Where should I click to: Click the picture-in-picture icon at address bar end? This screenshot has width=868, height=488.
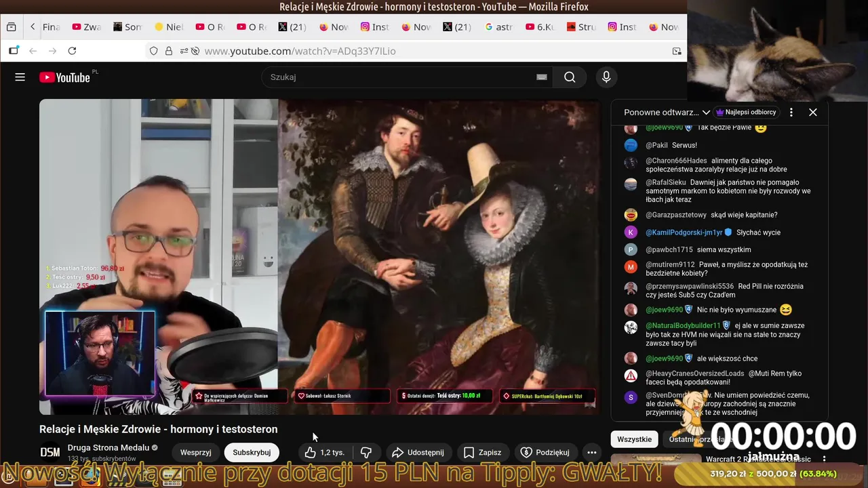coord(677,51)
